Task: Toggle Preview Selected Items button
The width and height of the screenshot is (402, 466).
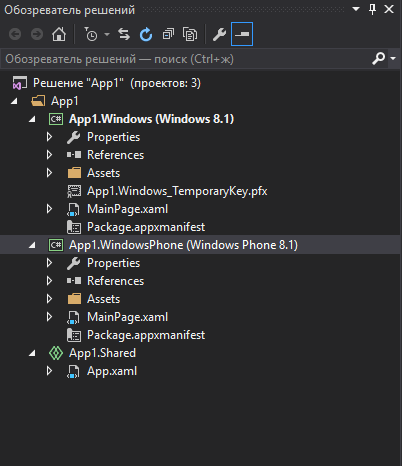Action: 242,34
